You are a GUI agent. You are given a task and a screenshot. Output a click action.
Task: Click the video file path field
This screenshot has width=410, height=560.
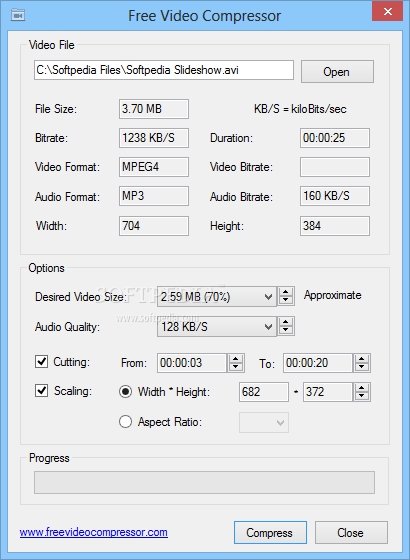[164, 70]
